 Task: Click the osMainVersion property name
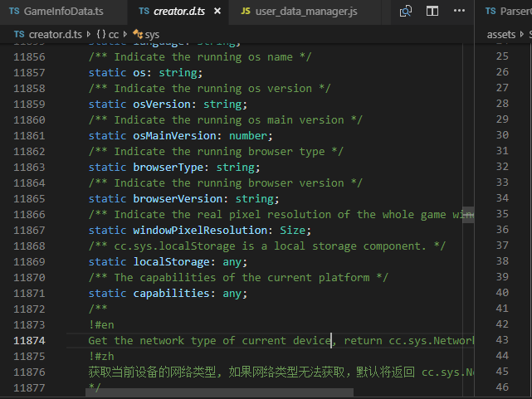click(x=172, y=136)
